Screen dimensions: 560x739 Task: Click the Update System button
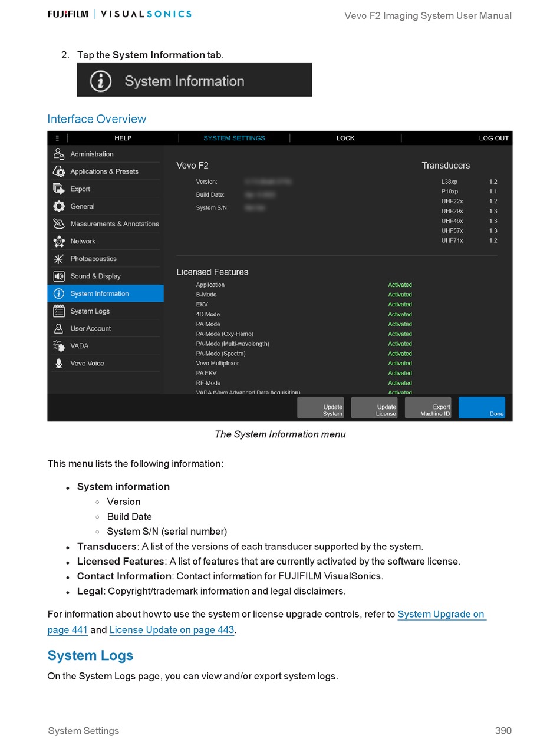tap(320, 407)
